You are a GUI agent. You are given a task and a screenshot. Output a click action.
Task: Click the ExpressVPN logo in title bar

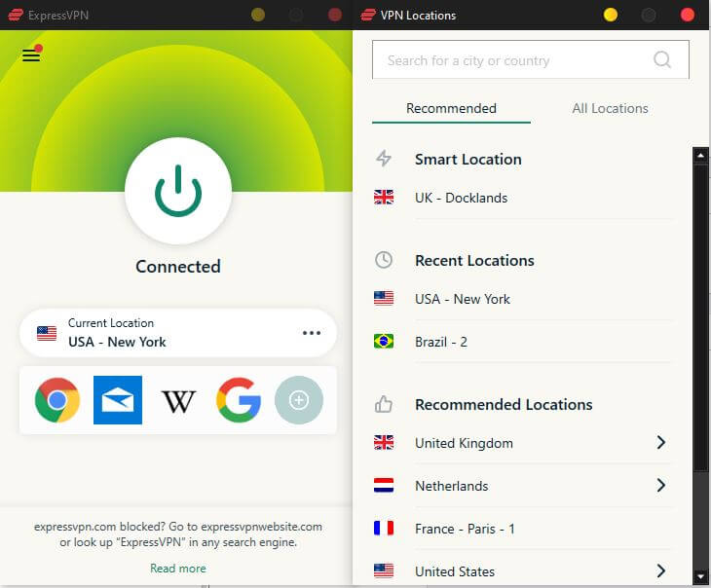16,15
